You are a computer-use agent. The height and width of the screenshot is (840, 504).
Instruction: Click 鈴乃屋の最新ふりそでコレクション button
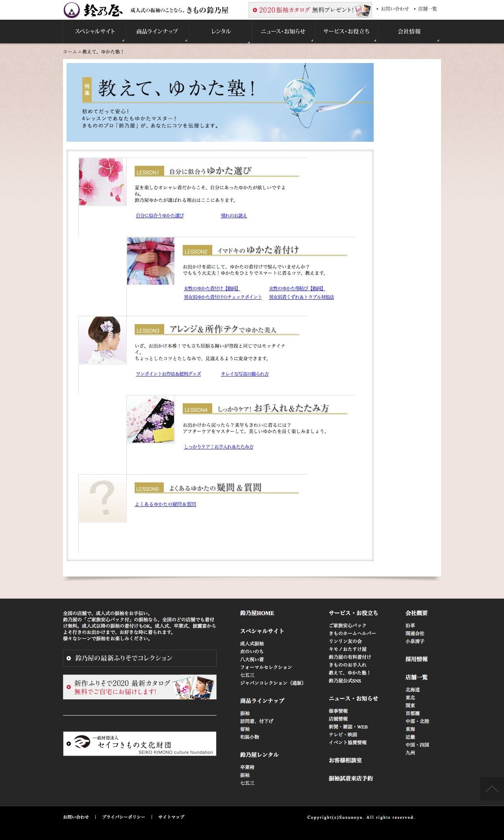[x=140, y=658]
